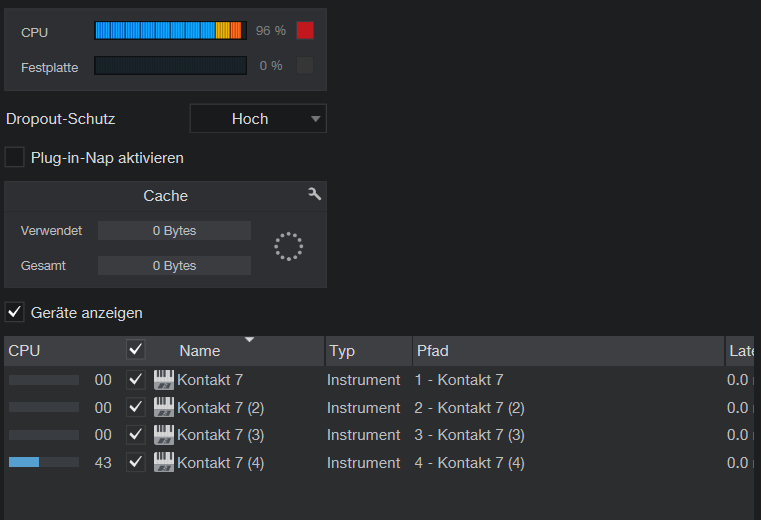
Task: Open the Cache settings wrench icon
Action: (314, 194)
